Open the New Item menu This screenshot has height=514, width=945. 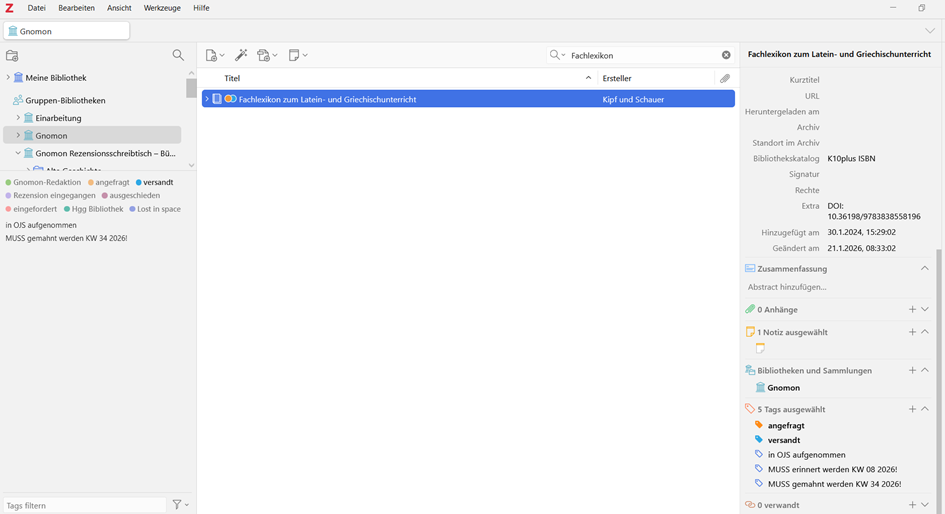pyautogui.click(x=215, y=55)
